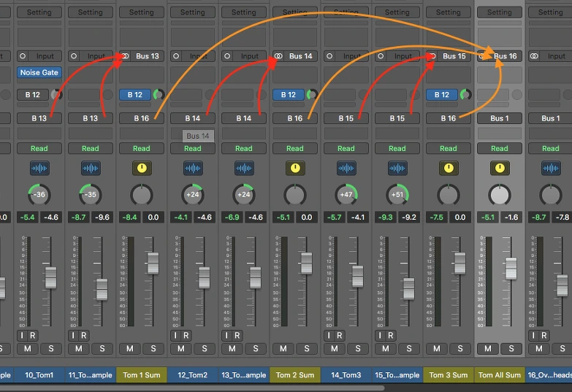
Task: Select the 10_Tom1 channel name label
Action: [39, 375]
